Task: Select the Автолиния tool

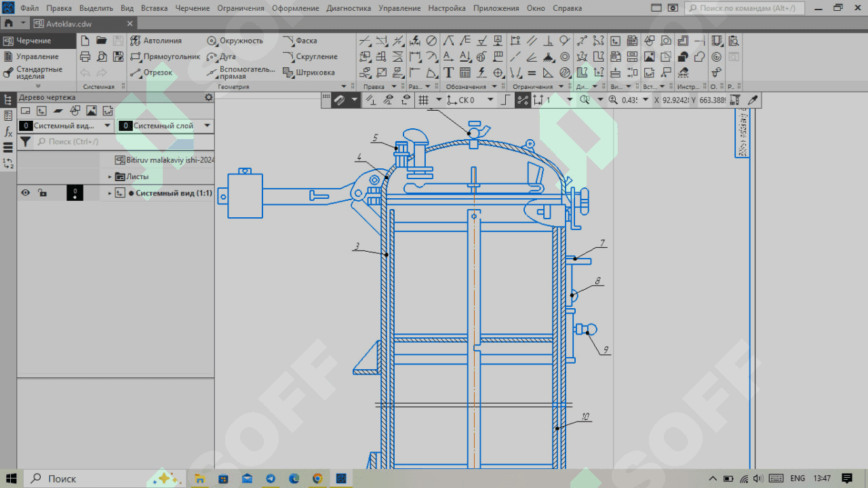Action: [155, 41]
